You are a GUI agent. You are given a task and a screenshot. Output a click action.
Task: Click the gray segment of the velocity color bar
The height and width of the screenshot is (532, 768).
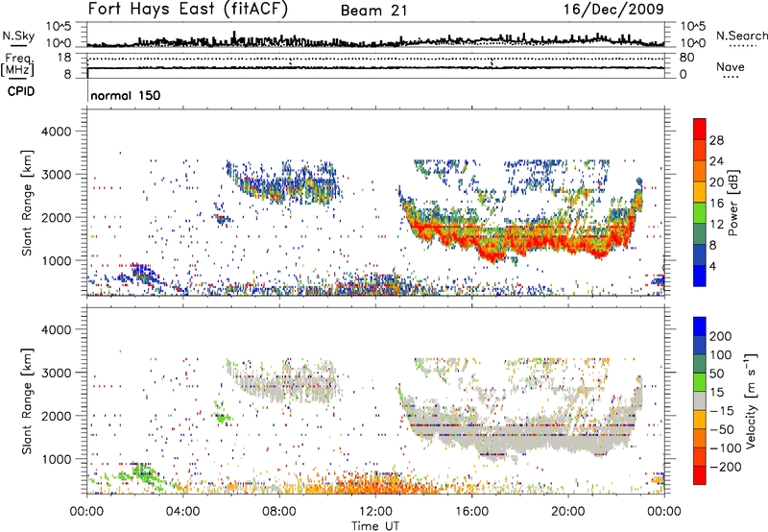(700, 400)
